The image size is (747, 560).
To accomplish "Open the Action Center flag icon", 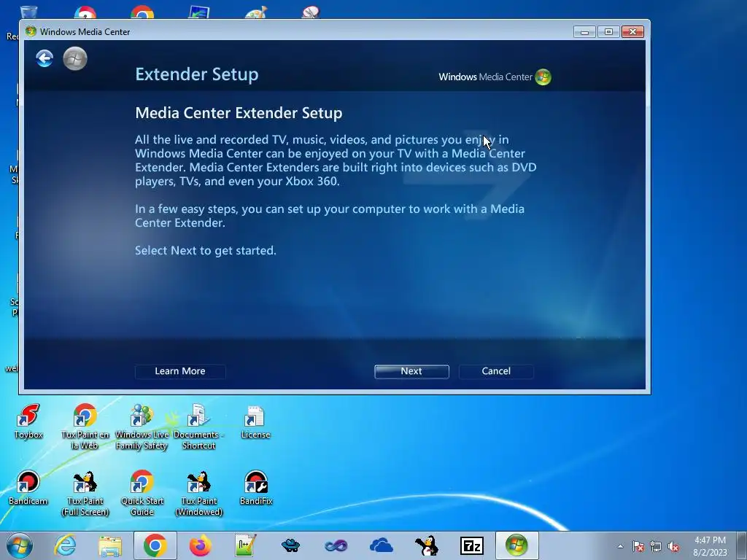I will point(638,546).
